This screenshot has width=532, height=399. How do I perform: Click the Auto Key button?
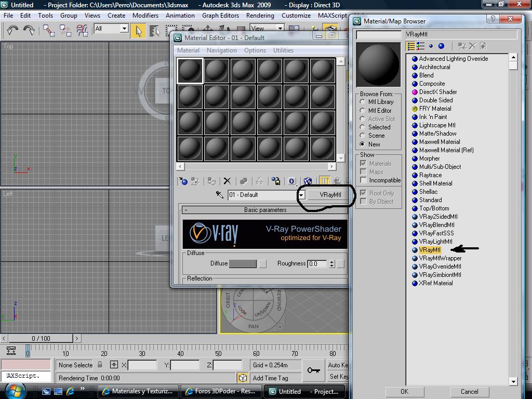tap(338, 365)
